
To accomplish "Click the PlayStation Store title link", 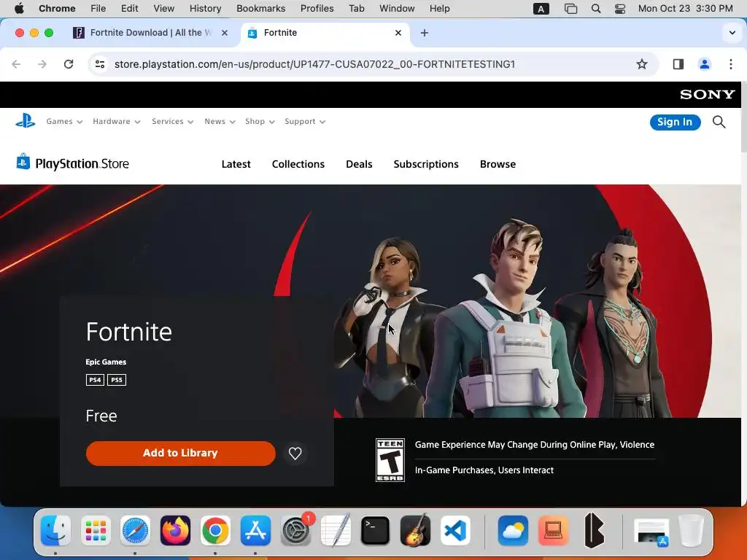I will [82, 164].
